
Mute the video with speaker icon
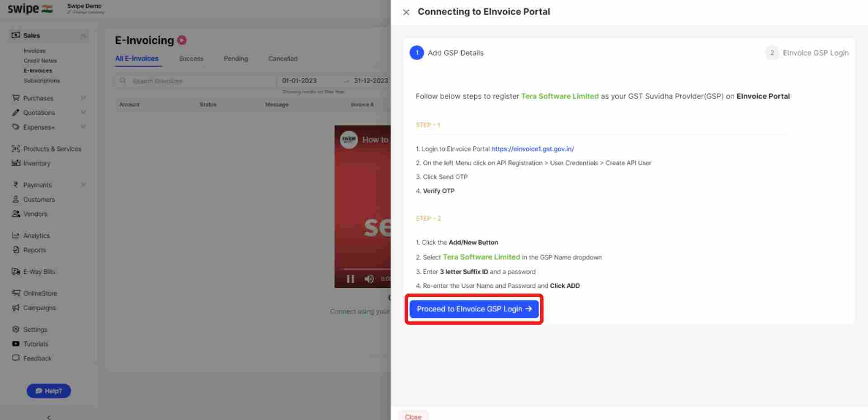point(369,279)
